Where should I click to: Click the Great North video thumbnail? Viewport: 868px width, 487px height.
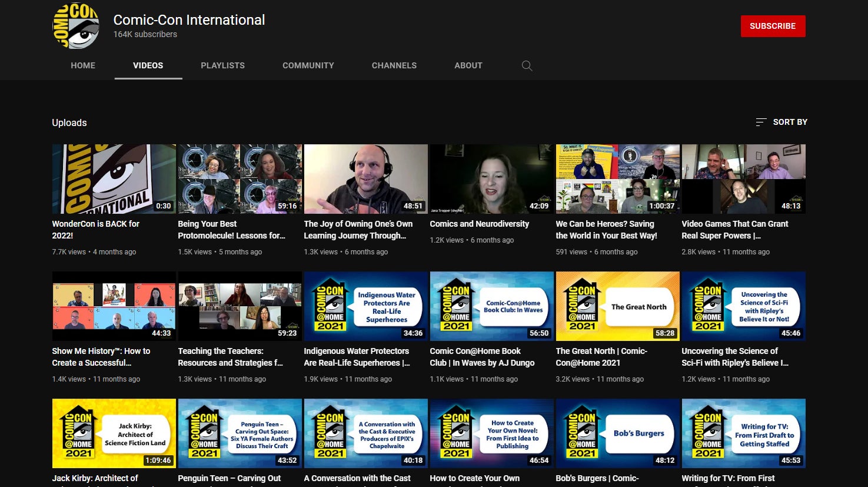pyautogui.click(x=617, y=306)
